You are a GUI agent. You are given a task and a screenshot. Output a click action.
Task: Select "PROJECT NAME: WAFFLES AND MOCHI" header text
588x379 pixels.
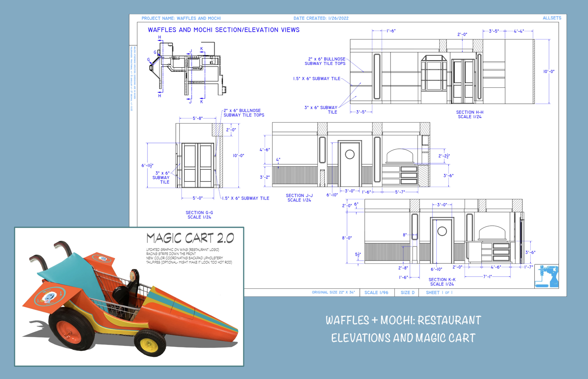coord(181,18)
